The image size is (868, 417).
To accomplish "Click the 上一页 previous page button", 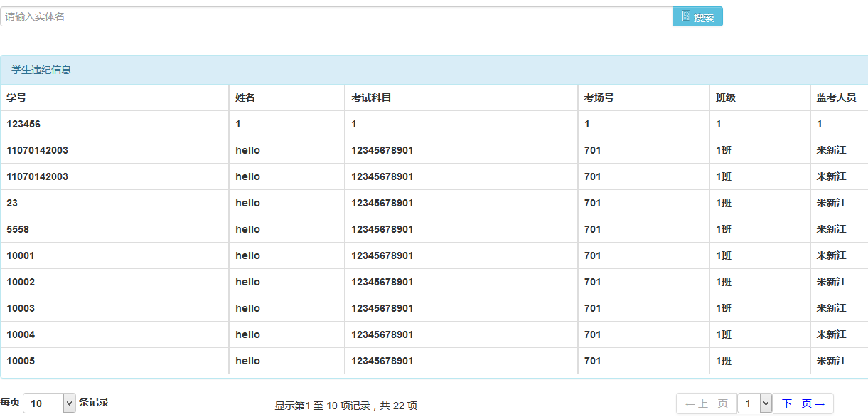I will point(706,403).
